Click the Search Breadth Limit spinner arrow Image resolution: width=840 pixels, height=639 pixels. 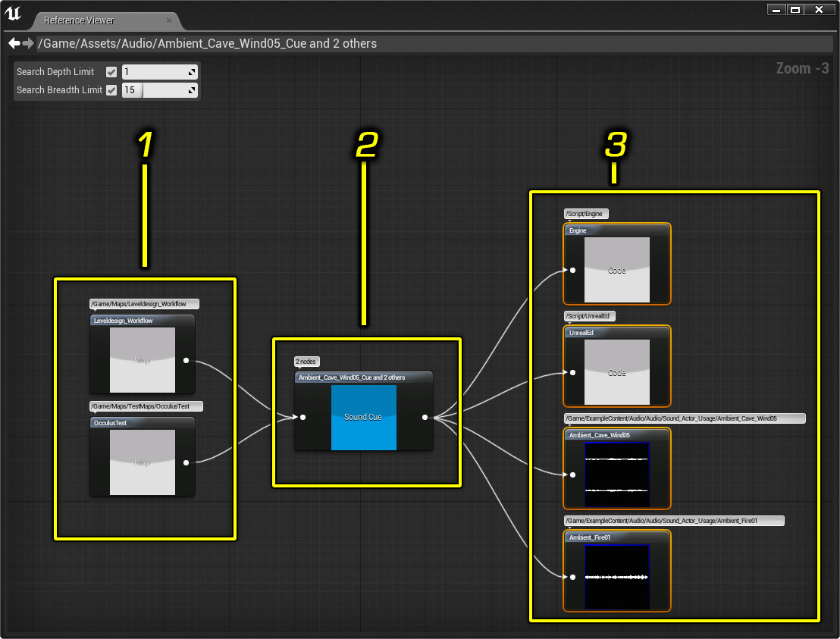(193, 90)
